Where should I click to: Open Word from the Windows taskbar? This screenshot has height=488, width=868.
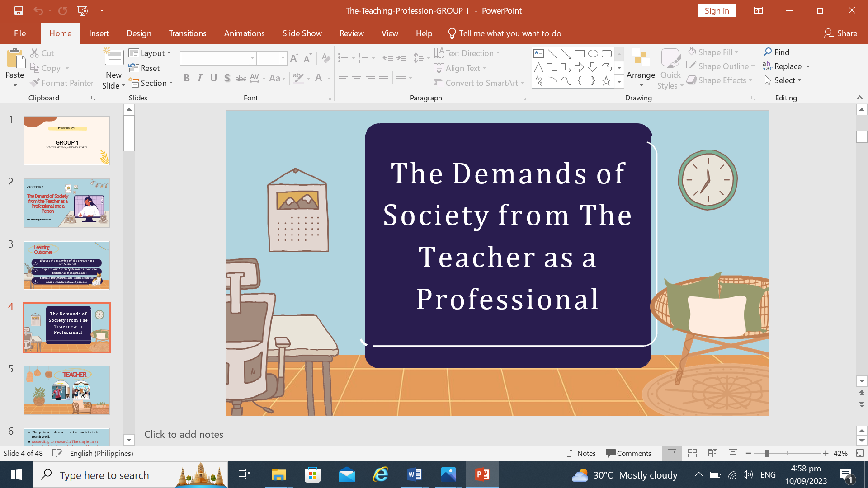click(x=414, y=474)
